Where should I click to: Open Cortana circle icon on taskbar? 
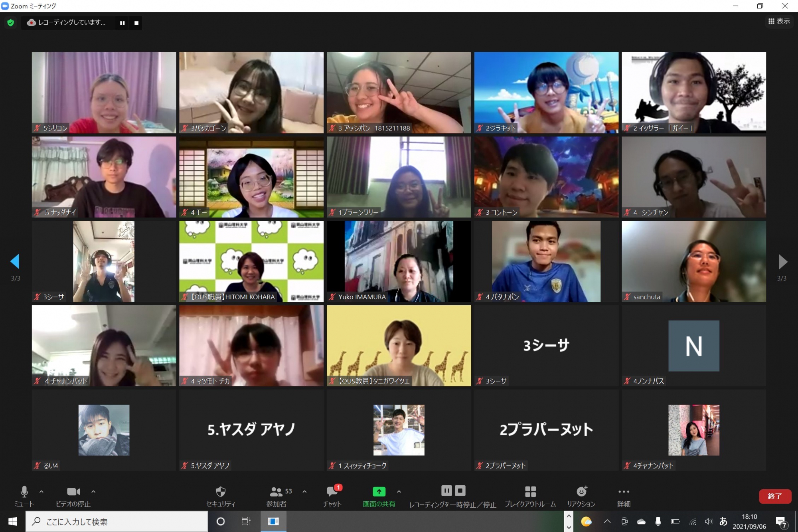[221, 521]
